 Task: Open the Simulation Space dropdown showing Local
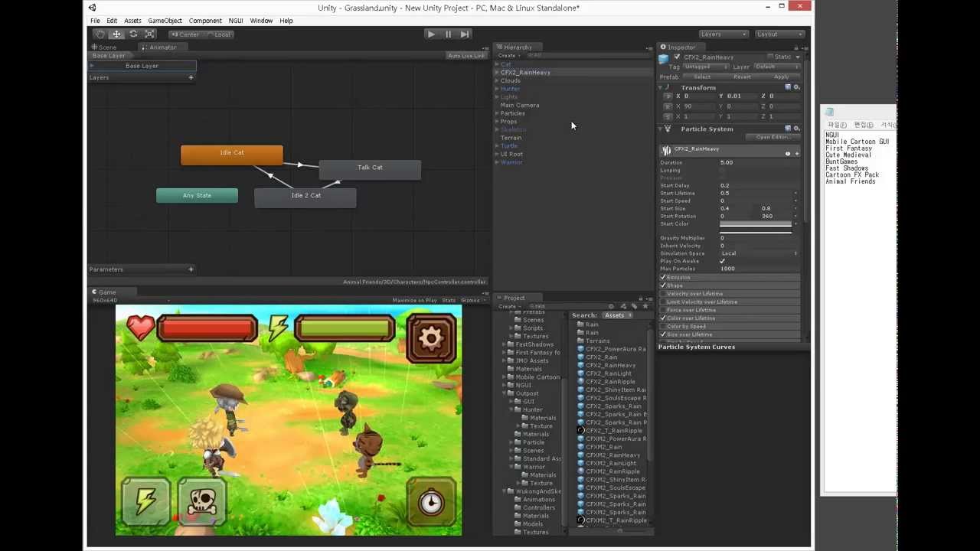pos(758,253)
